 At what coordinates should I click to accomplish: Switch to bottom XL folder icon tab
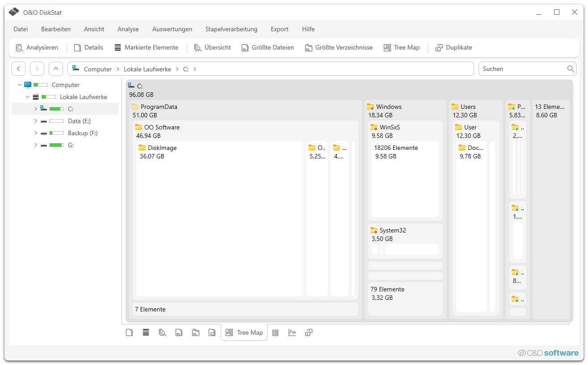point(195,332)
